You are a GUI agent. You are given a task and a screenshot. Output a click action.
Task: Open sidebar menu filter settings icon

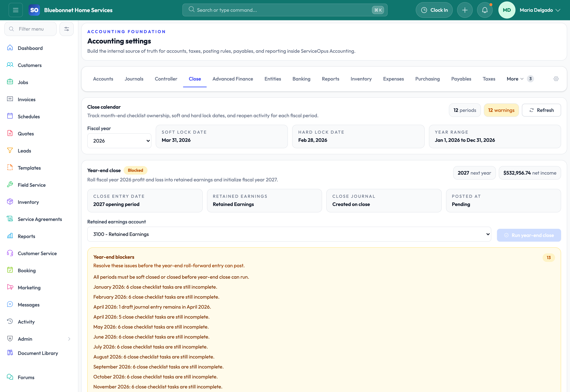click(x=66, y=29)
